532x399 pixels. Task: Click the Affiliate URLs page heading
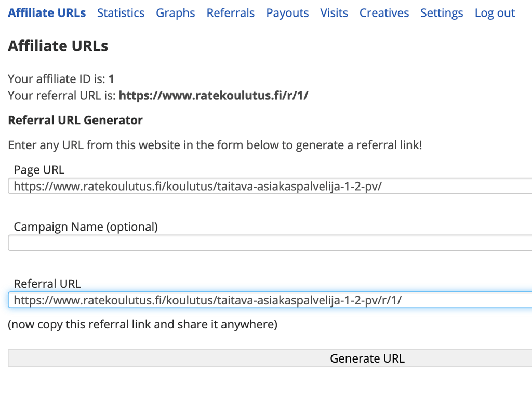[x=58, y=46]
